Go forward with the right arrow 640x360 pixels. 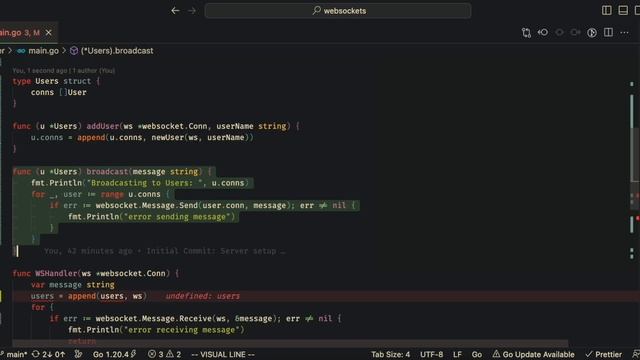(x=192, y=11)
